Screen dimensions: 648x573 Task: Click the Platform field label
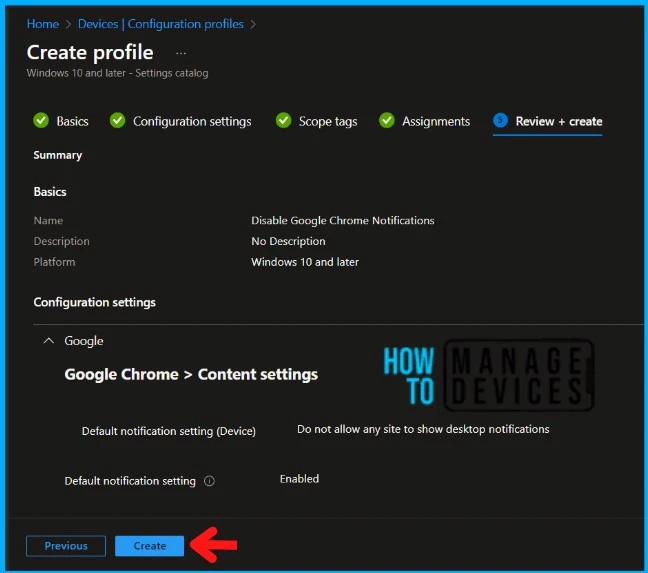(54, 262)
